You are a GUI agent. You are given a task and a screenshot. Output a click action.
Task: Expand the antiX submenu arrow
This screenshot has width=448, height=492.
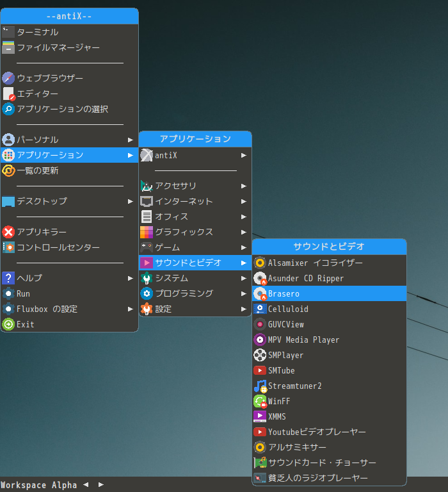coord(244,155)
